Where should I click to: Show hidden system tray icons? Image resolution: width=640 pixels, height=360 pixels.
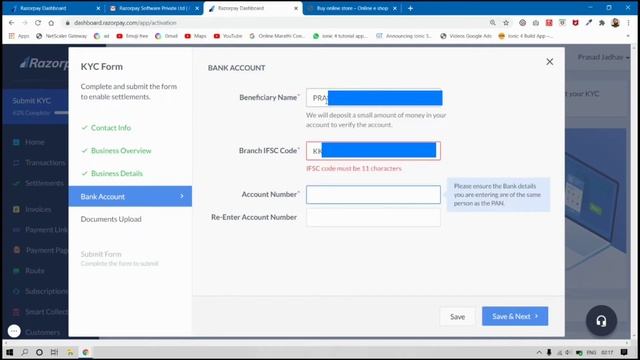[539, 352]
